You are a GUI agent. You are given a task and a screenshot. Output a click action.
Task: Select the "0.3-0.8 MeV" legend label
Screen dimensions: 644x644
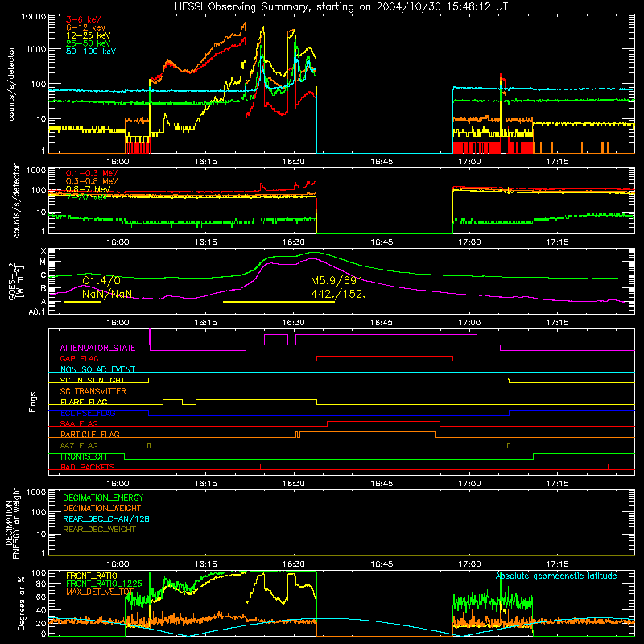coord(92,181)
